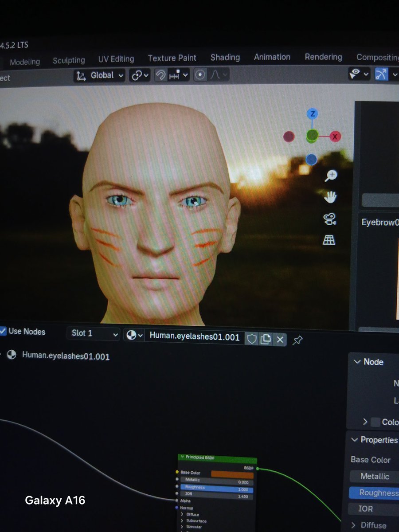Screen dimensions: 399x532
Task: Click the Roughness 1.000 slider on node
Action: coord(217,488)
